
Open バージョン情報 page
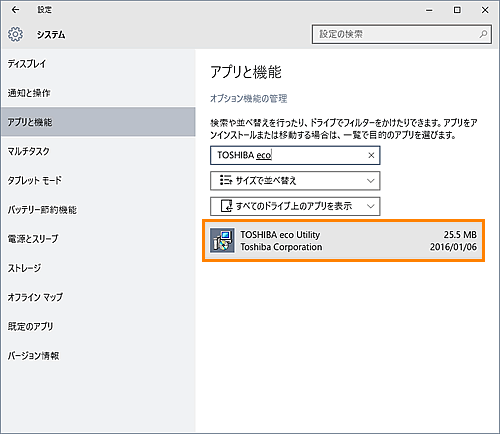(x=98, y=355)
